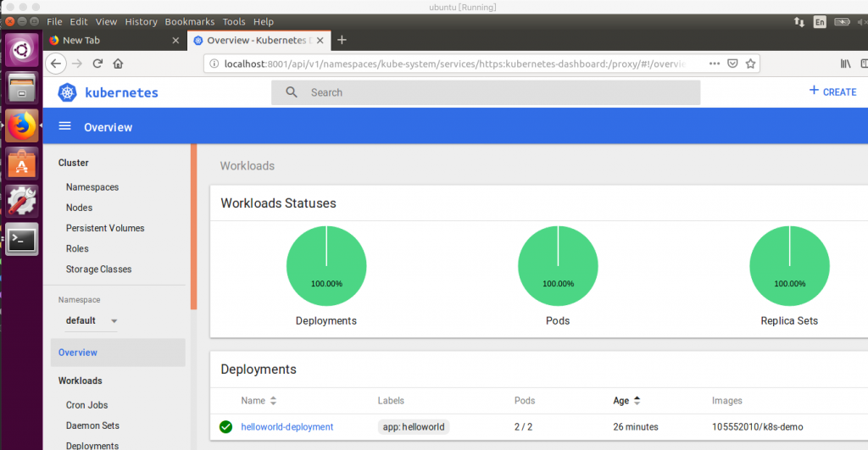Click the Pods 100% pie chart

coord(558,266)
